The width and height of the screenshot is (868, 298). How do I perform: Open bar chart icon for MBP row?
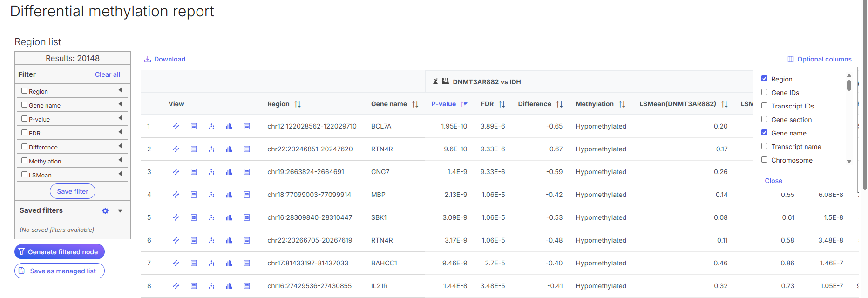click(229, 195)
